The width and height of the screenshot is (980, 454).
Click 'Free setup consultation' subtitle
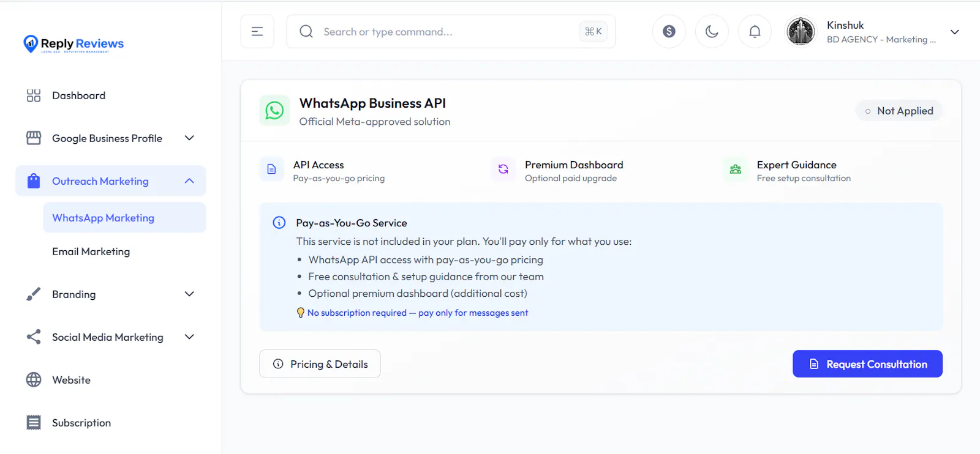coord(804,179)
